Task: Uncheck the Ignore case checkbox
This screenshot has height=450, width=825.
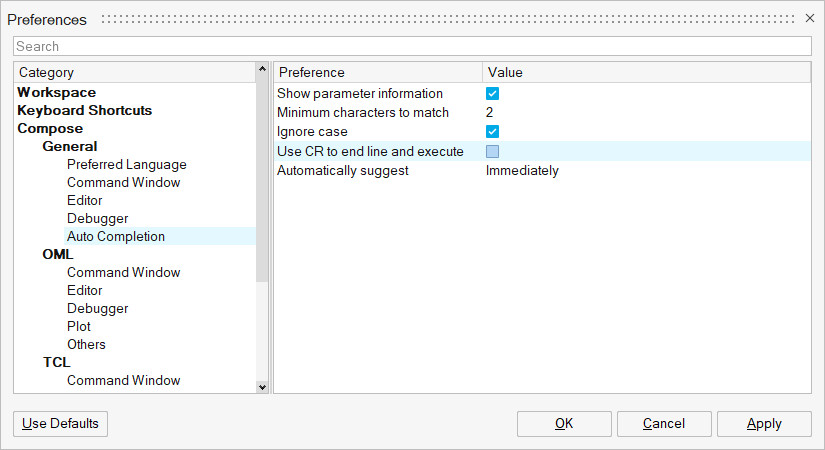Action: click(x=492, y=132)
